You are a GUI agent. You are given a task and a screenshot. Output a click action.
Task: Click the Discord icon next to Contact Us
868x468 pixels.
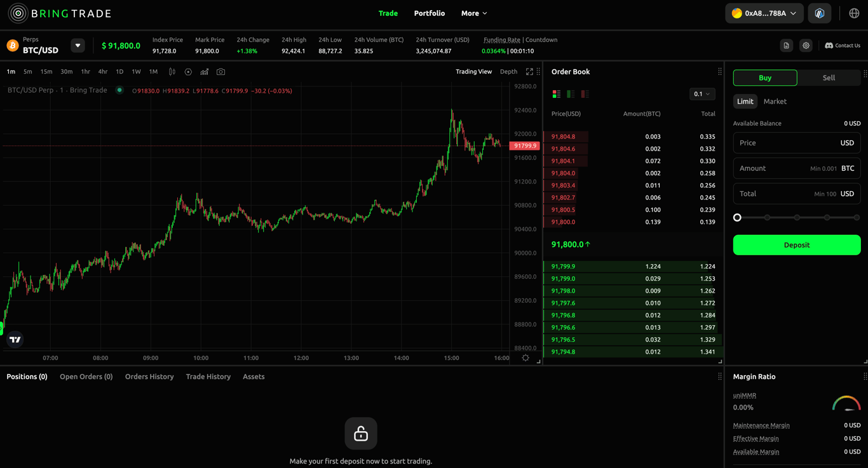[x=829, y=45]
